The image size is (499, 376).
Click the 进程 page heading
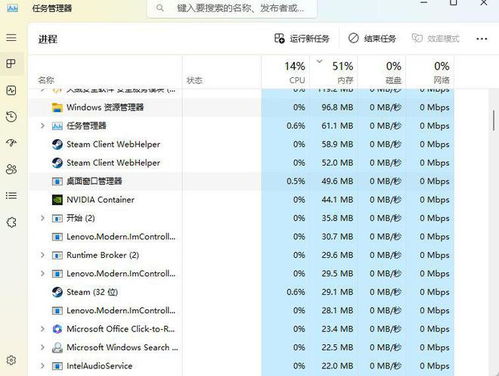pos(48,39)
